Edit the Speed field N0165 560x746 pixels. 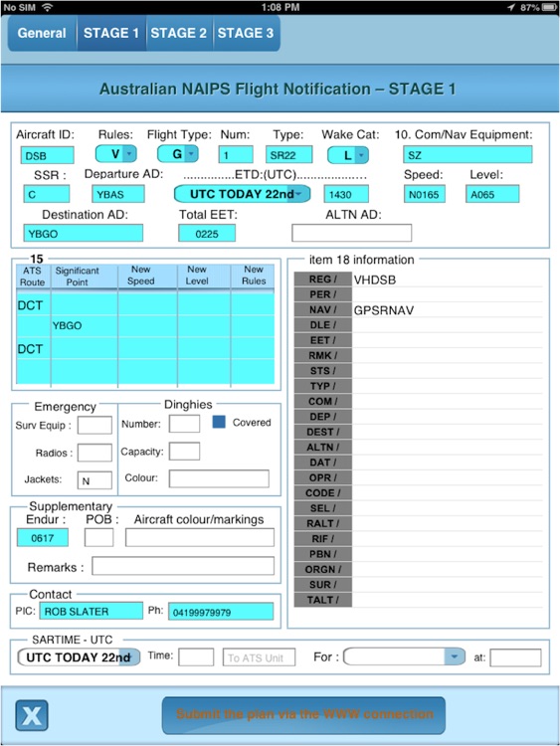coord(425,194)
